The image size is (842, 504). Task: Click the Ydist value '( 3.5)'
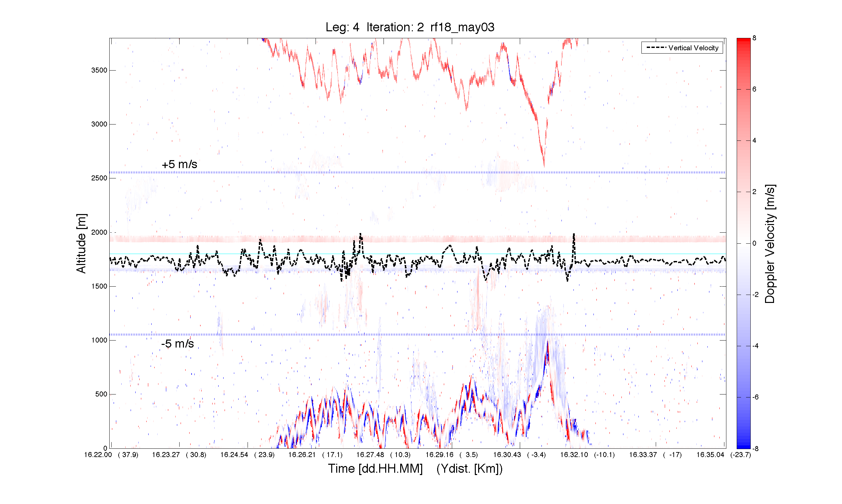pyautogui.click(x=469, y=455)
